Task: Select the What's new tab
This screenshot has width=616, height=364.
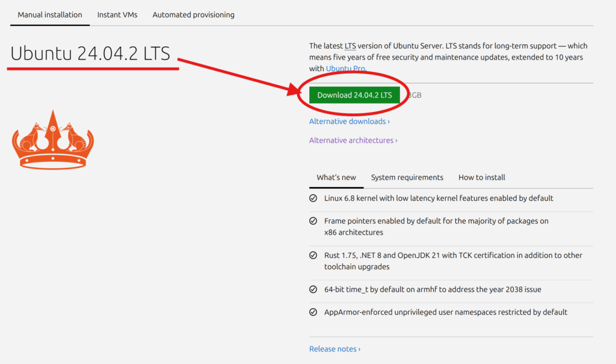Action: (336, 177)
